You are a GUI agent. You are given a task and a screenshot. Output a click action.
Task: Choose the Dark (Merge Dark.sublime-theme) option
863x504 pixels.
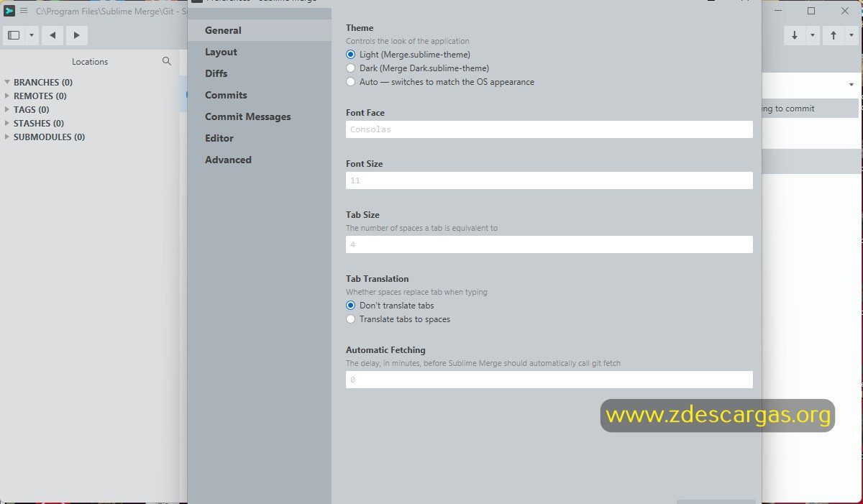point(351,68)
